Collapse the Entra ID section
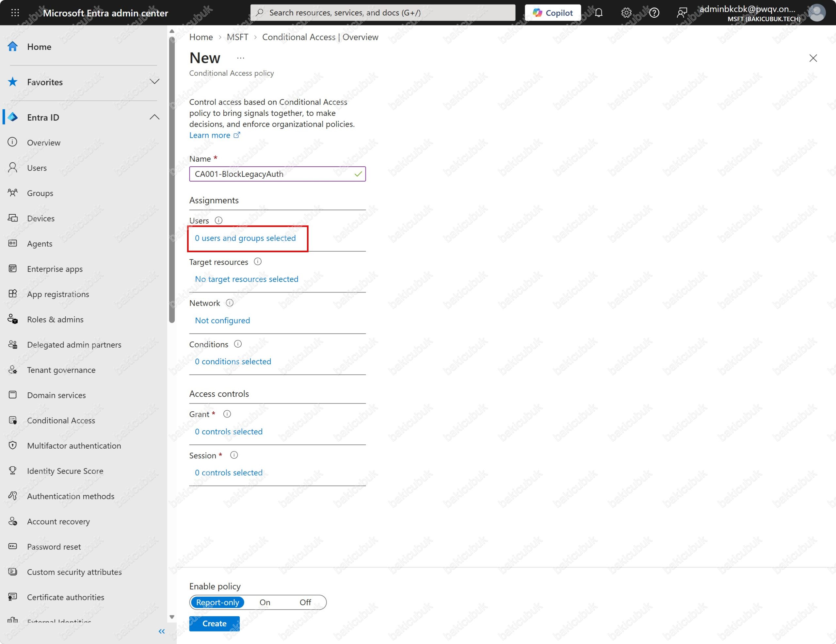Viewport: 836px width, 644px height. [155, 117]
